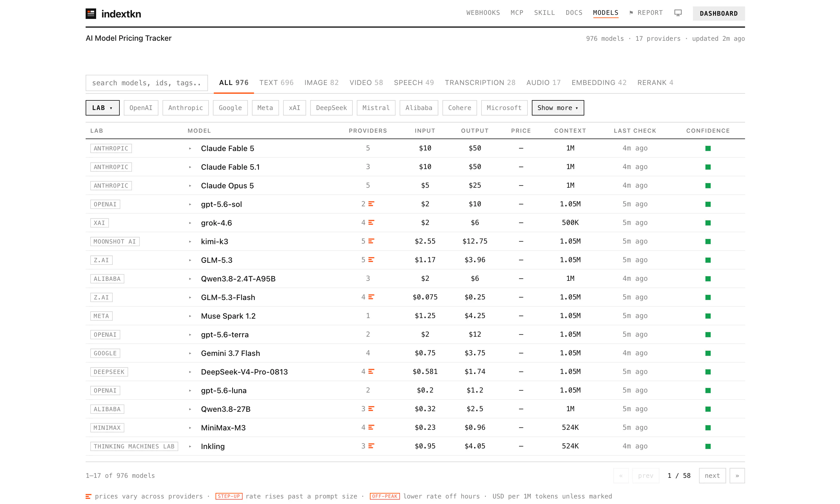
Task: Sort by the CONTEXT column header
Action: [x=570, y=131]
